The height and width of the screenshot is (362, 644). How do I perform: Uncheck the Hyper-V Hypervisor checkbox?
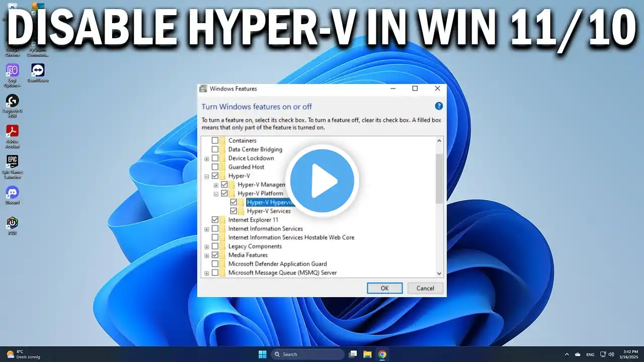[233, 202]
